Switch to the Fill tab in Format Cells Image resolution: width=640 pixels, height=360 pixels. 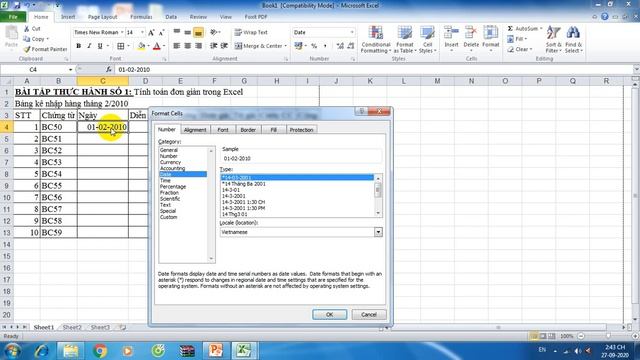(273, 130)
